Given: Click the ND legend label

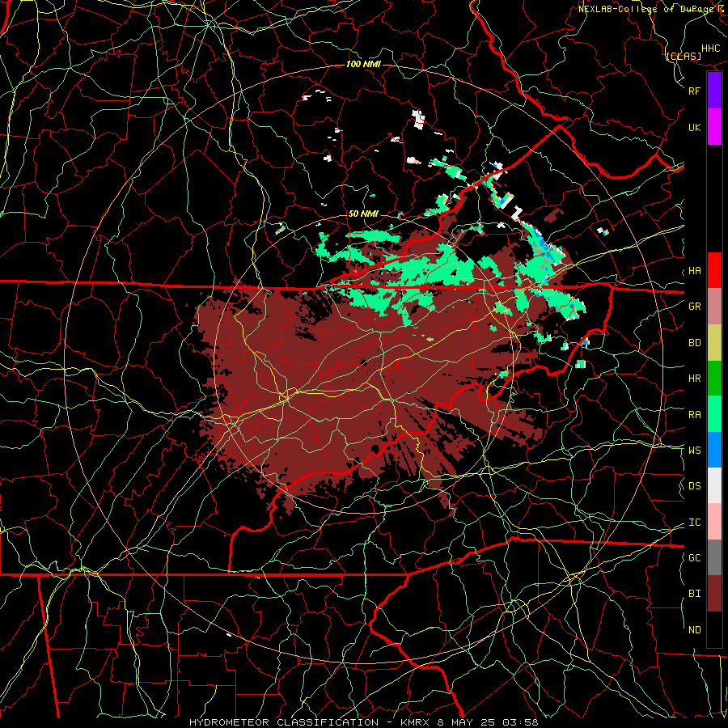Looking at the screenshot, I should 695,630.
